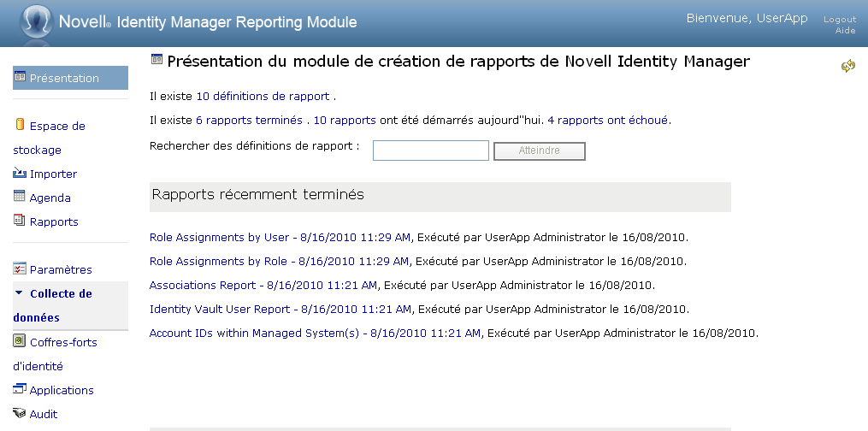
Task: Open the 4 rapports ont échoué link
Action: 607,120
